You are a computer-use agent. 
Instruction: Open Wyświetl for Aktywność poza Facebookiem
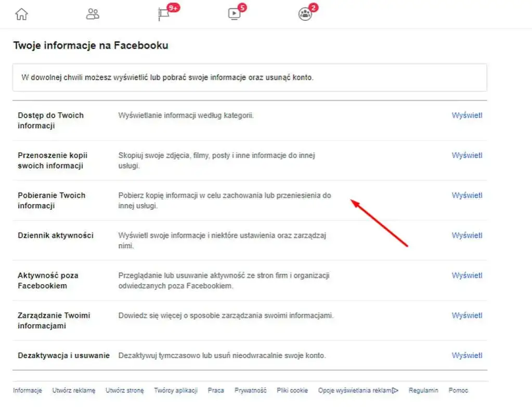(x=466, y=275)
